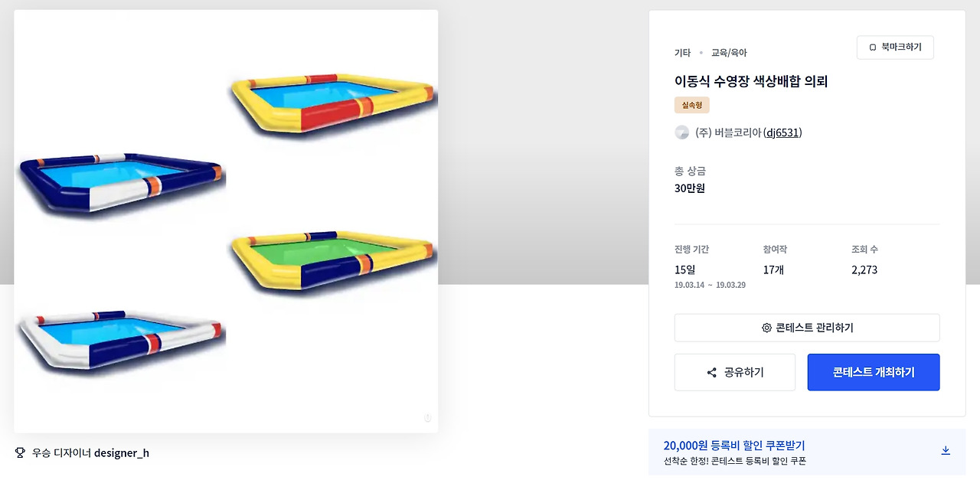Open winning designer designer_h's profile

[x=122, y=452]
